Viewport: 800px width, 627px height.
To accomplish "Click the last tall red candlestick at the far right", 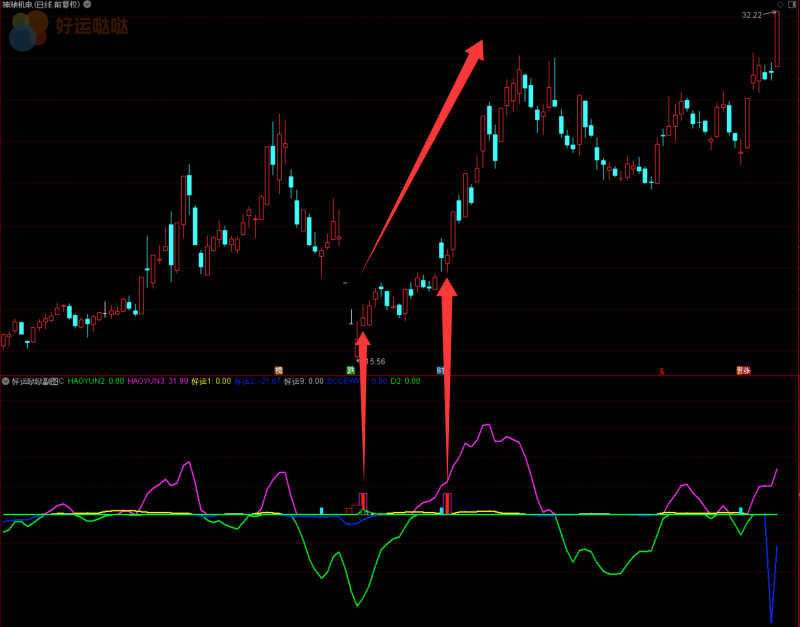I will pos(777,39).
